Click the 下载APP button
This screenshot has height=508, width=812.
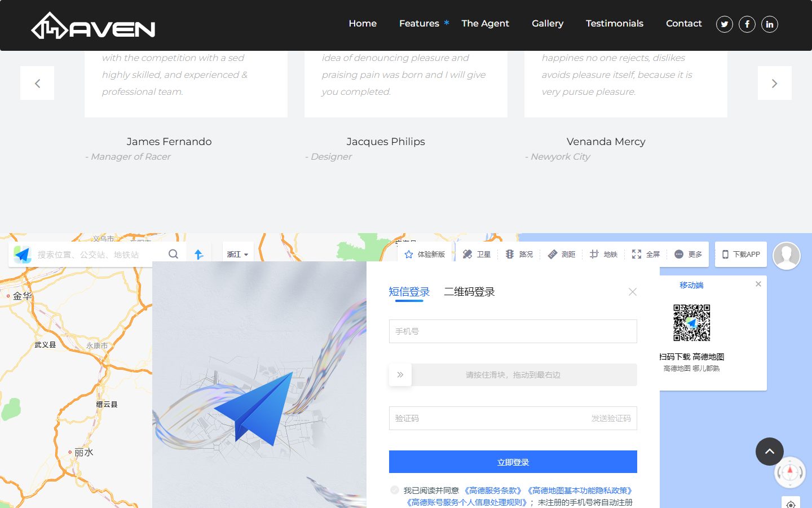741,255
